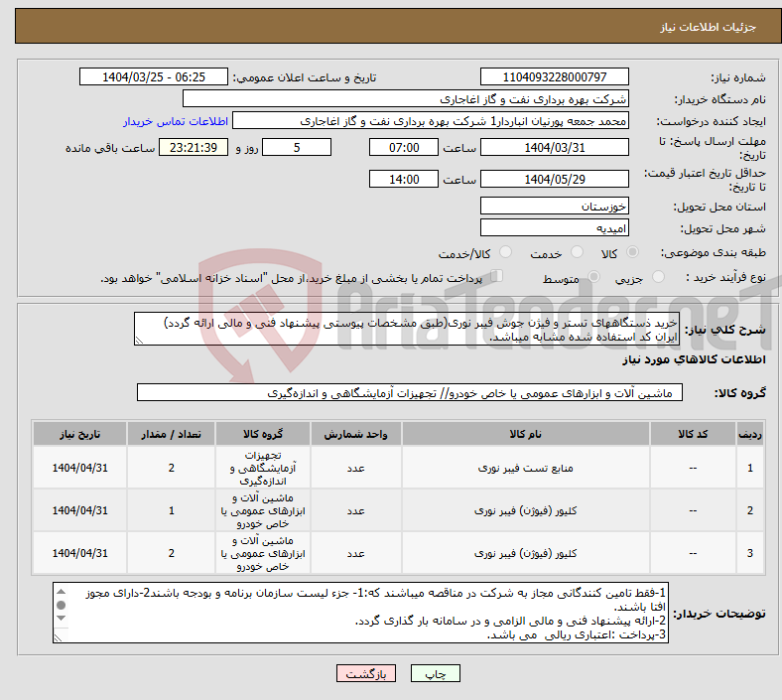Screen dimensions: 782x700
Task: Select the متوسط purchase type radio
Action: [x=593, y=276]
